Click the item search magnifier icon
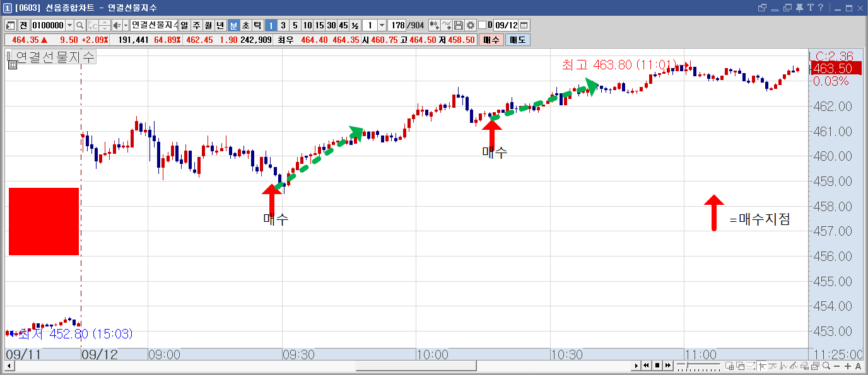Screen dimensions: 868x375 pos(79,26)
